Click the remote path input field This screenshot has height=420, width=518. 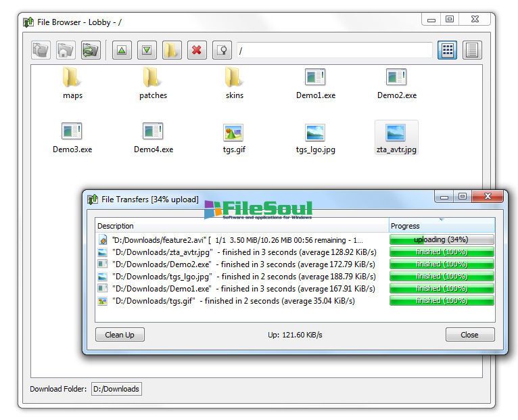point(334,51)
